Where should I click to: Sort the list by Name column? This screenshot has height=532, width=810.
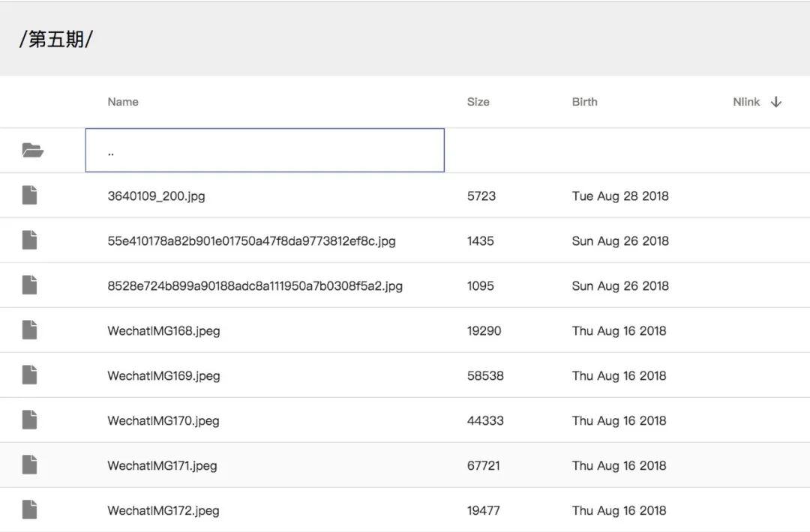[123, 102]
